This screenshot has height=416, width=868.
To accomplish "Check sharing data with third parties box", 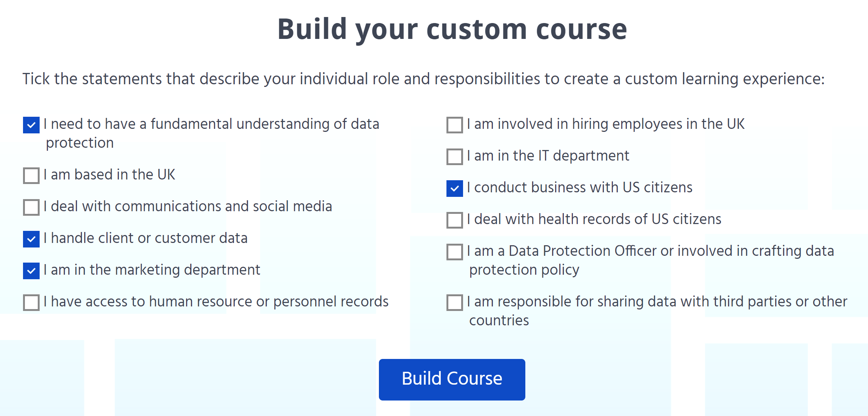I will click(455, 303).
